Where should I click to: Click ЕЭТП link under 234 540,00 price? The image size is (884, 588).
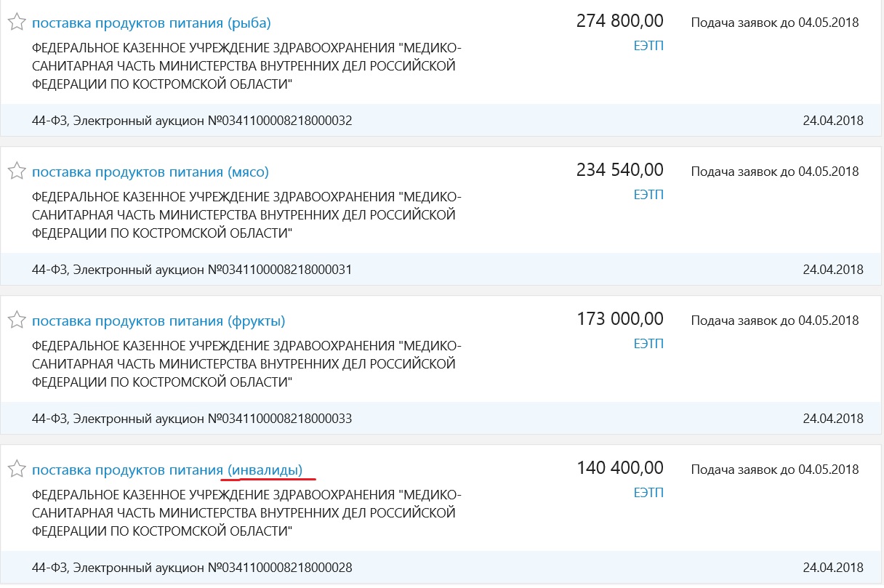648,195
